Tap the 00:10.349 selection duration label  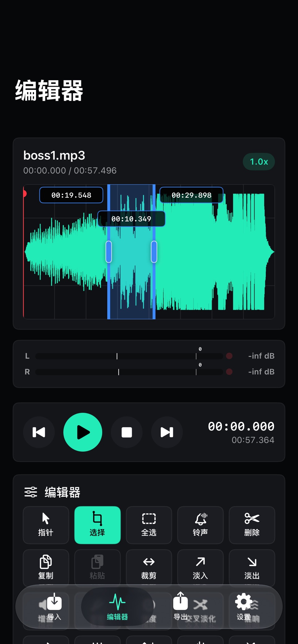coord(131,219)
